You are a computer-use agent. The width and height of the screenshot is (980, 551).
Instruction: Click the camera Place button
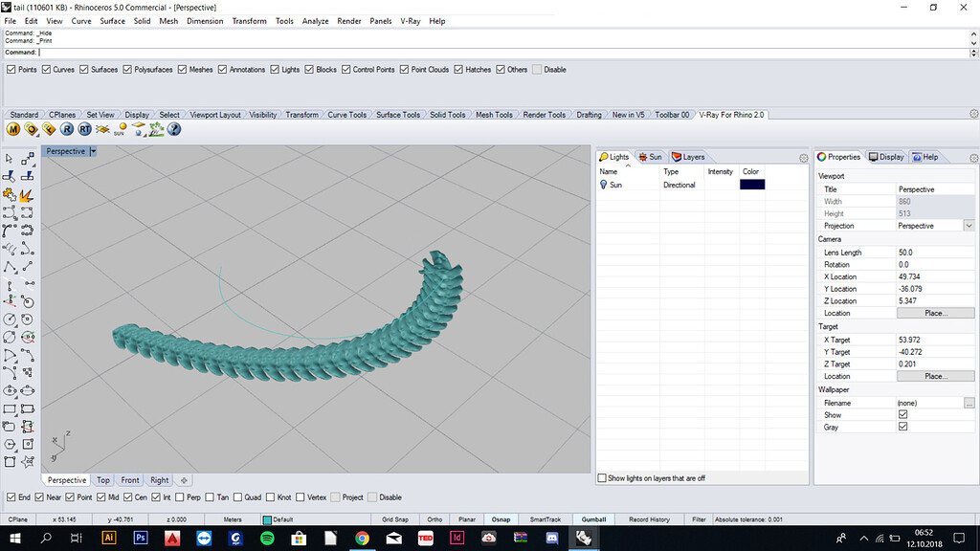[x=935, y=313]
